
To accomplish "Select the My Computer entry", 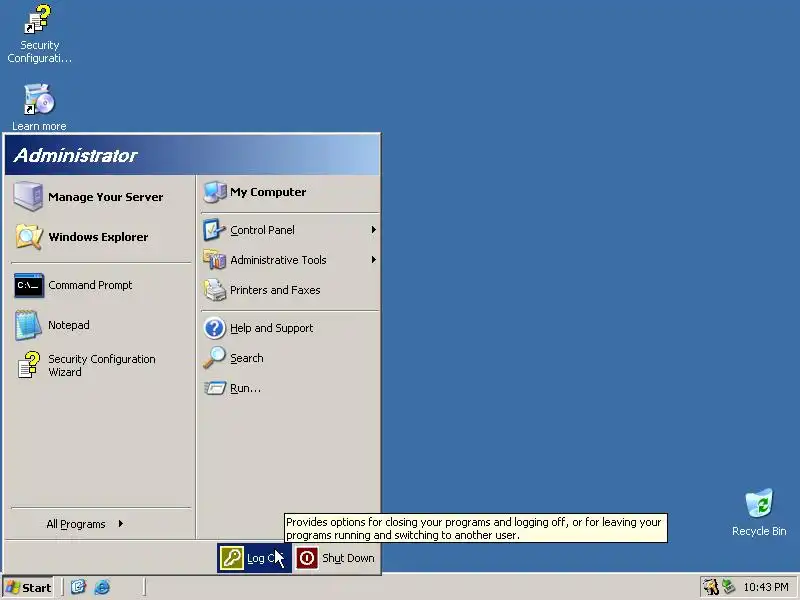I will (x=290, y=192).
